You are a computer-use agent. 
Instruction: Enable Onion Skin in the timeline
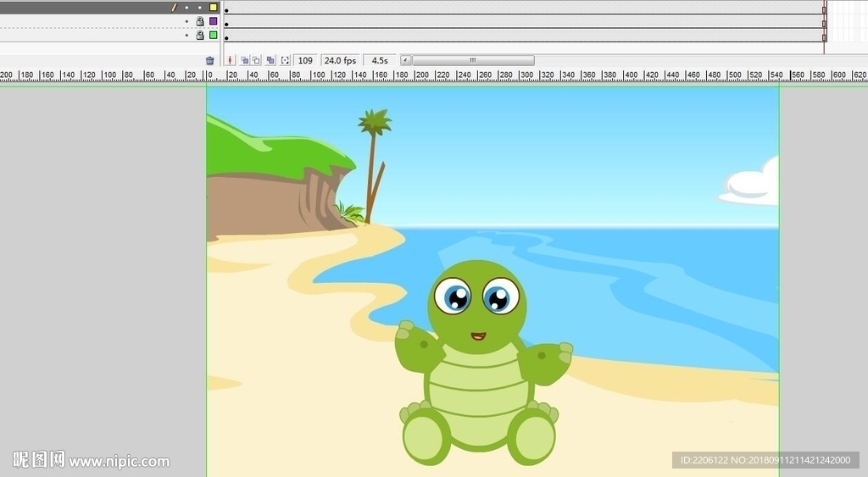(x=244, y=61)
